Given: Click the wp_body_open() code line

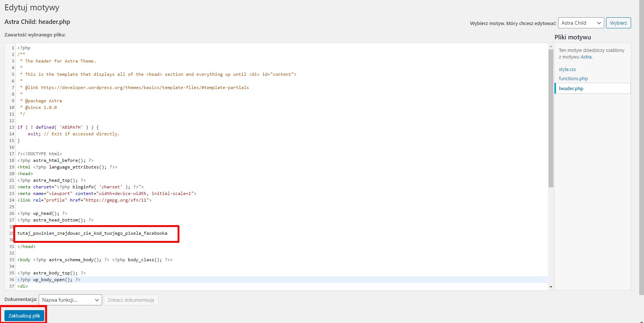Looking at the screenshot, I should click(x=49, y=280).
